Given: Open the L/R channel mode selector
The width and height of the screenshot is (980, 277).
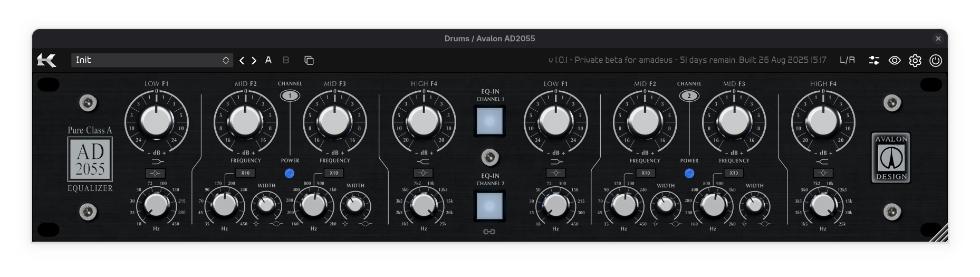Looking at the screenshot, I should (x=847, y=60).
